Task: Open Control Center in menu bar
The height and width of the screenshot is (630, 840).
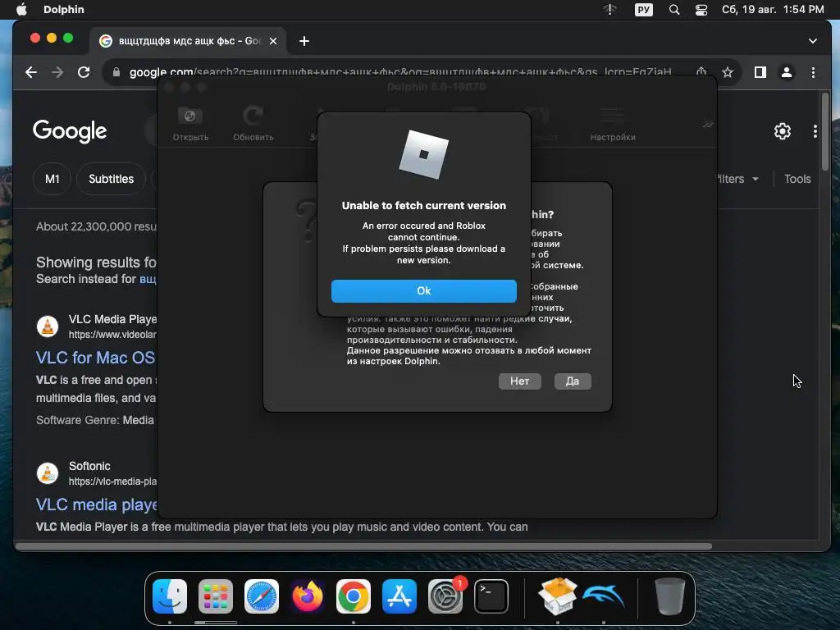Action: tap(701, 10)
